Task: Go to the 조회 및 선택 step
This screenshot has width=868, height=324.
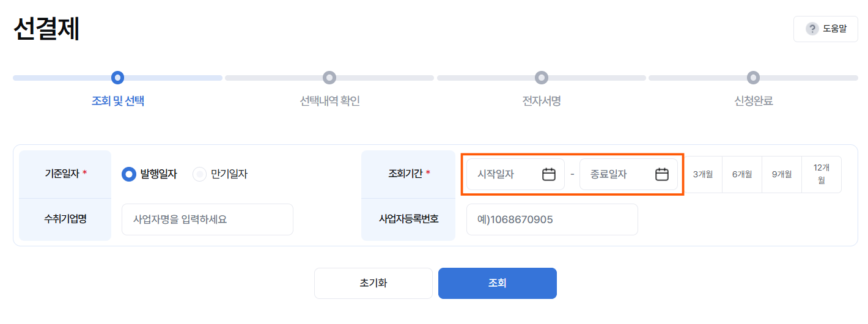Action: pyautogui.click(x=118, y=101)
